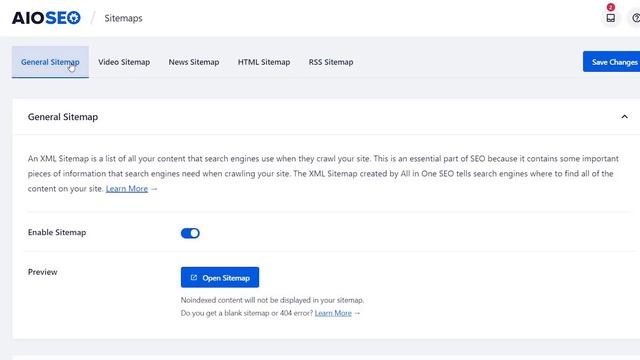Collapse the General Sitemap section chevron
The image size is (640, 360).
624,117
